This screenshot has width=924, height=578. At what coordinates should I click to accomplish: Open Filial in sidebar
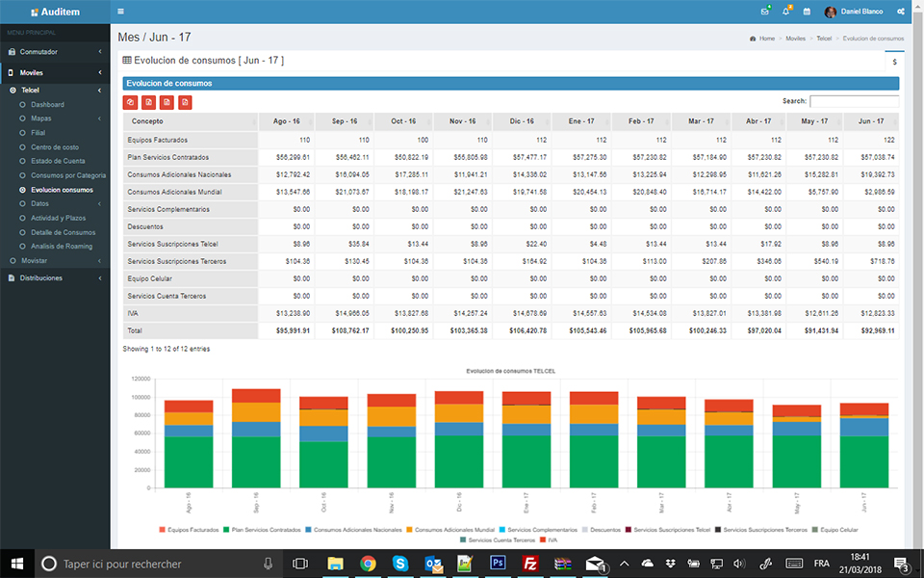(x=38, y=133)
